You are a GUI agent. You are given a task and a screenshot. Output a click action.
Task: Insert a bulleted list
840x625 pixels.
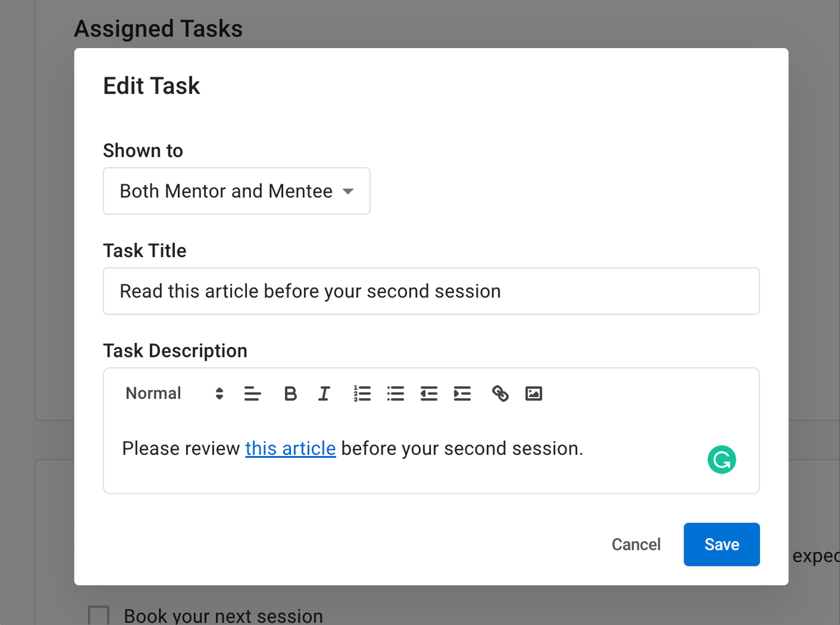[395, 393]
